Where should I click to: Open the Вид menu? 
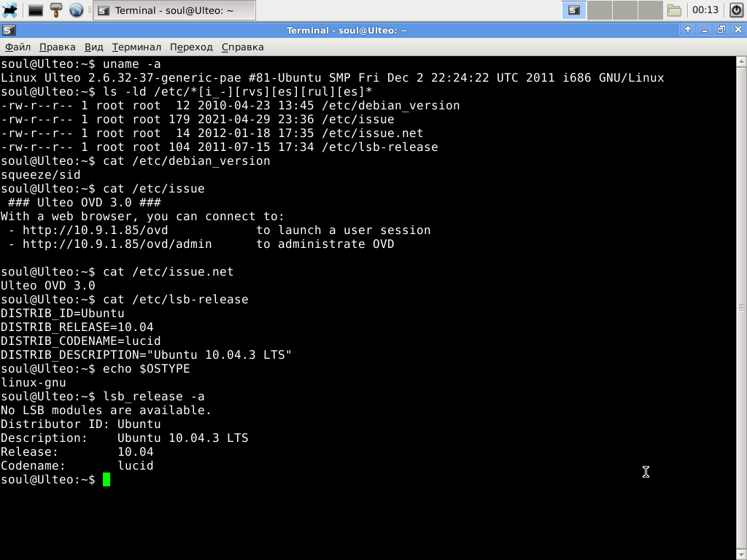(x=93, y=47)
